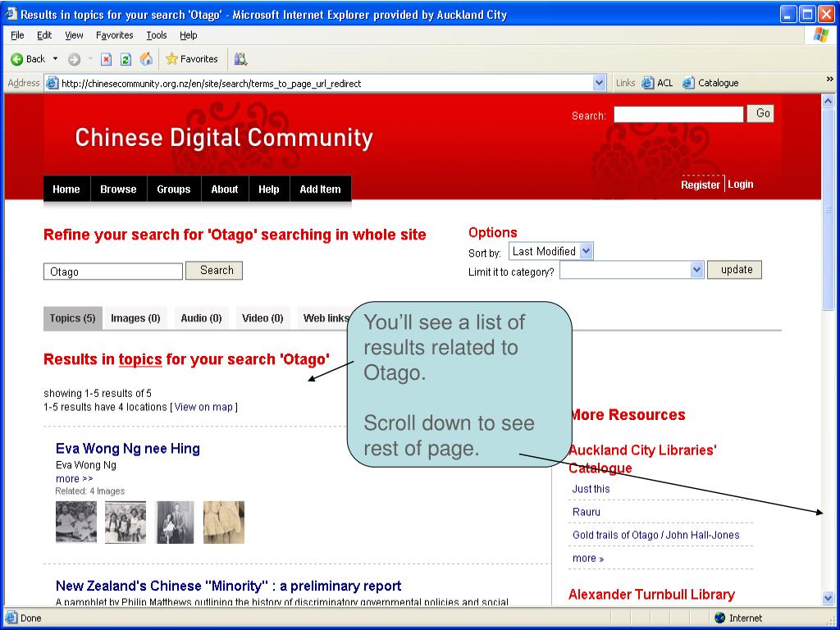Click the Search button next to Otago
This screenshot has height=630, width=840.
coord(214,271)
